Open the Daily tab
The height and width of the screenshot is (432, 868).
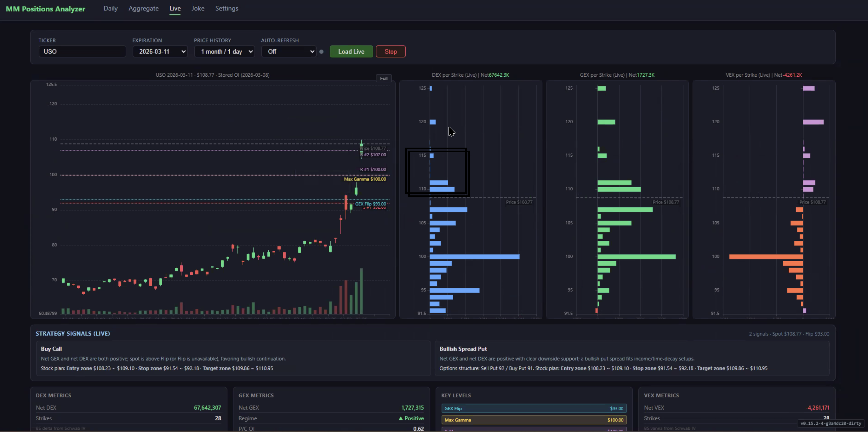pos(111,8)
